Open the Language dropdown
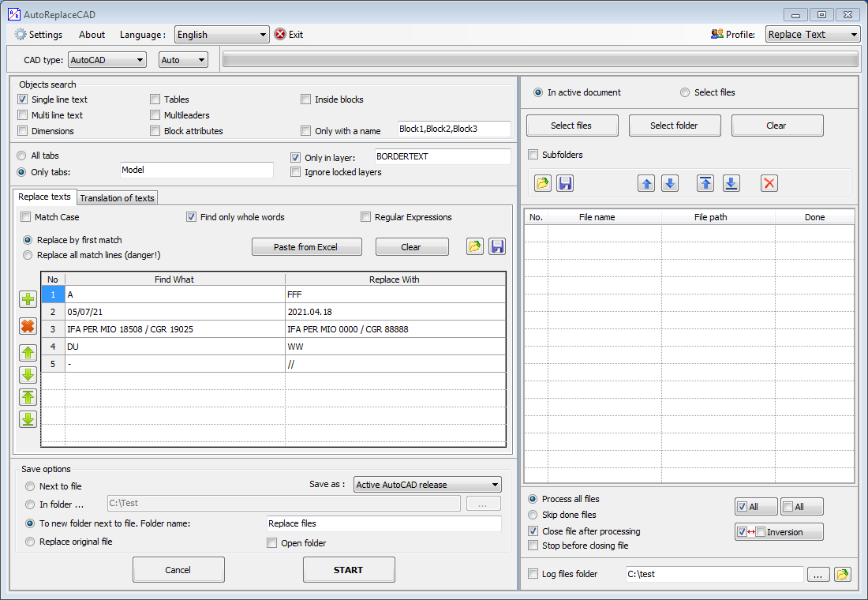 click(x=222, y=35)
